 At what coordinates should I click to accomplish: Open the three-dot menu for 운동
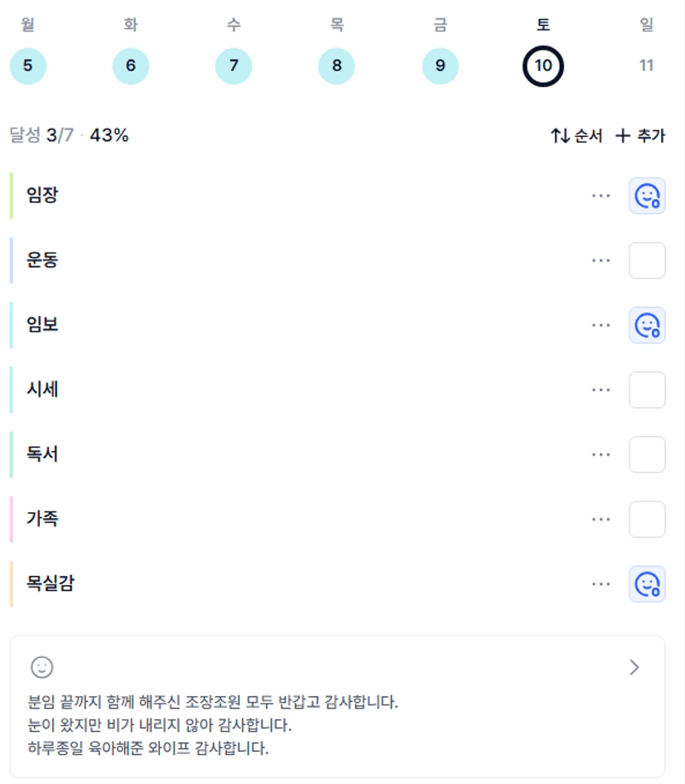coord(601,260)
